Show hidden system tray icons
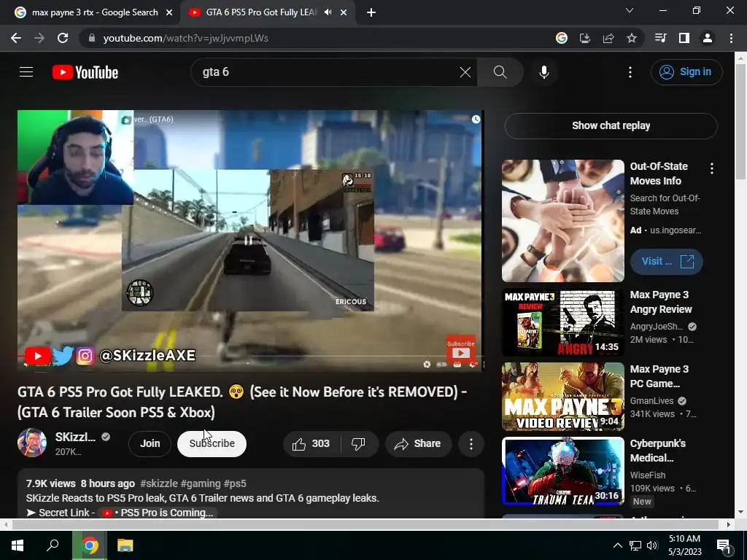The height and width of the screenshot is (560, 747). pos(617,545)
